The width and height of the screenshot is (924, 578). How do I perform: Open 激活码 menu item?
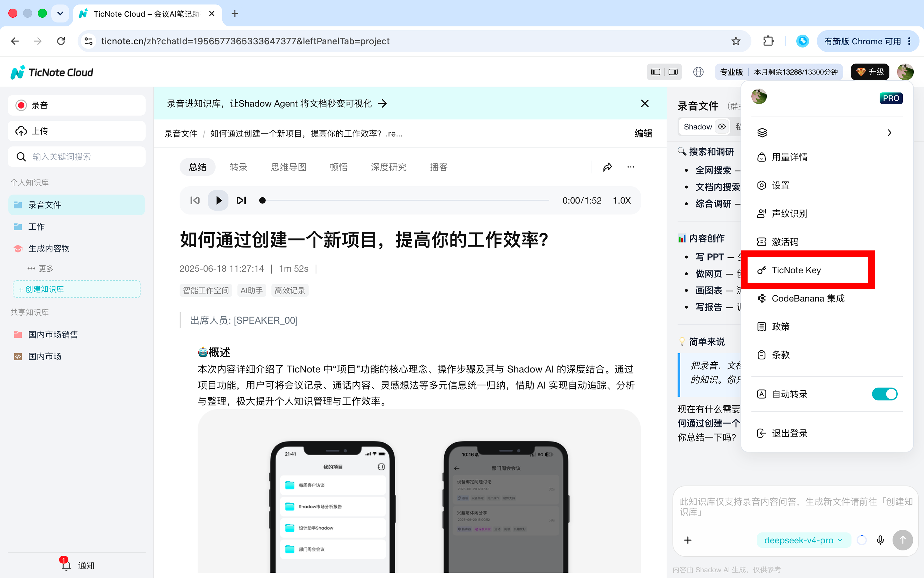tap(827, 242)
